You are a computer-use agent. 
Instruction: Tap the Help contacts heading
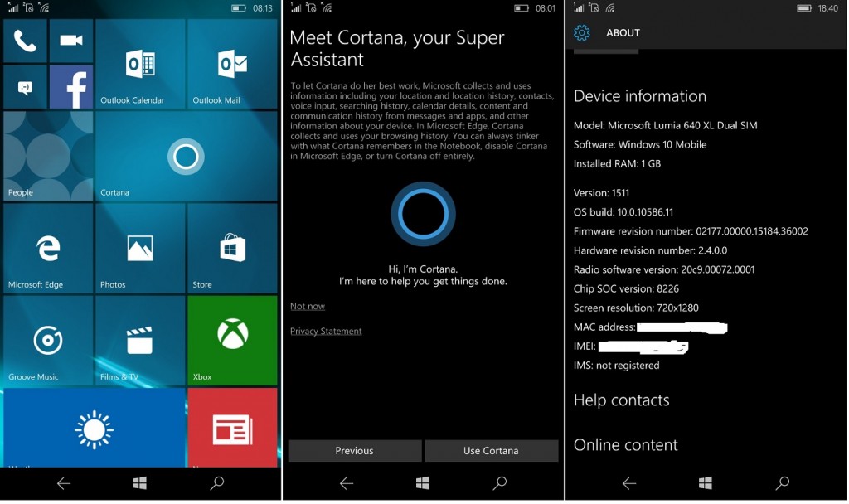tap(622, 400)
